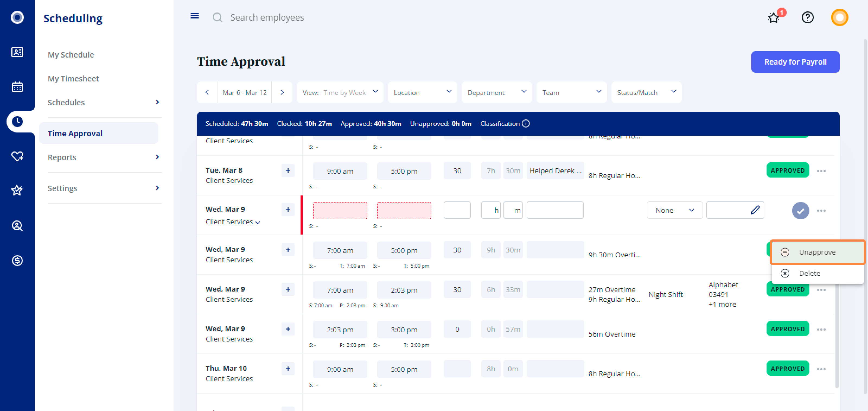Click the Classification info icon
The height and width of the screenshot is (411, 868).
[526, 124]
